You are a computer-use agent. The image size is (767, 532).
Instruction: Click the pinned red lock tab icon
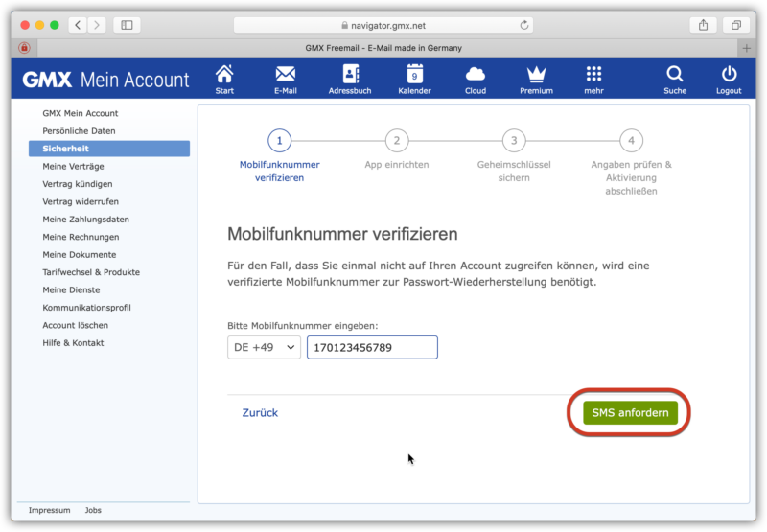point(24,48)
